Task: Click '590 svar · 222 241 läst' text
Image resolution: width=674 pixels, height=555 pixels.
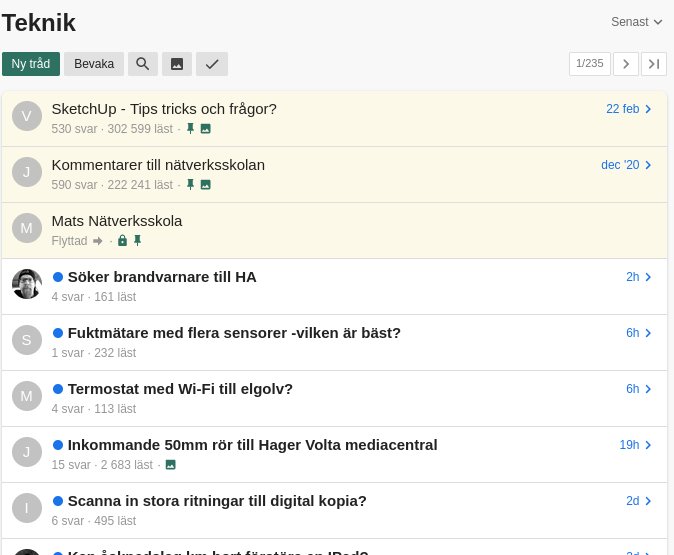Action: (x=112, y=185)
